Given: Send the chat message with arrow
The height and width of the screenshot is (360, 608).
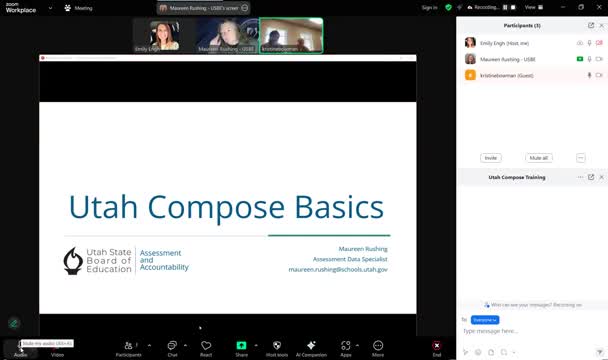Looking at the screenshot, I should (x=599, y=352).
